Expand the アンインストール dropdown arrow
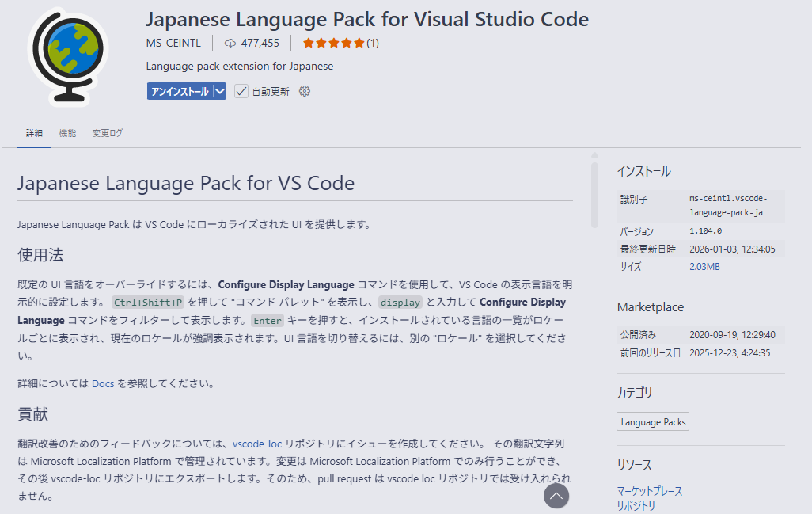The height and width of the screenshot is (514, 812). [x=220, y=91]
